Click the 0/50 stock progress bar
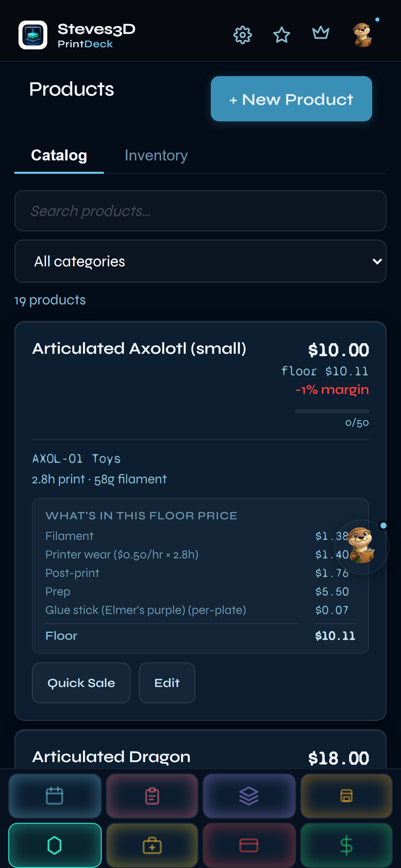 [332, 411]
